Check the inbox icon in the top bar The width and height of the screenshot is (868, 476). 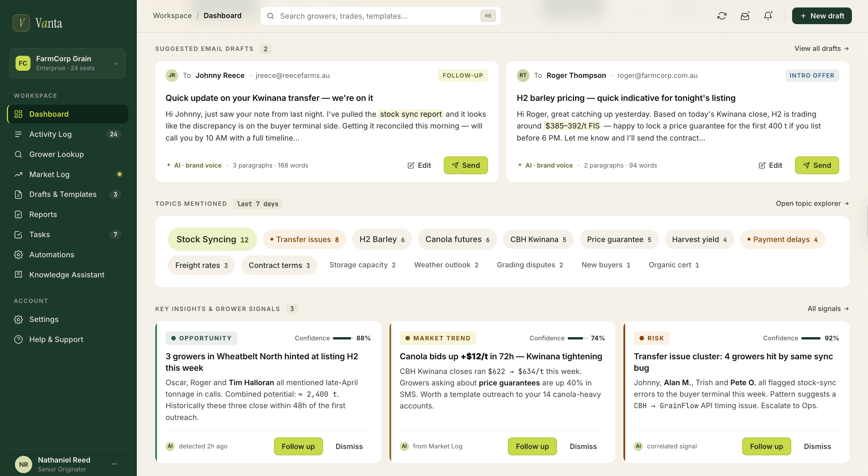tap(745, 16)
